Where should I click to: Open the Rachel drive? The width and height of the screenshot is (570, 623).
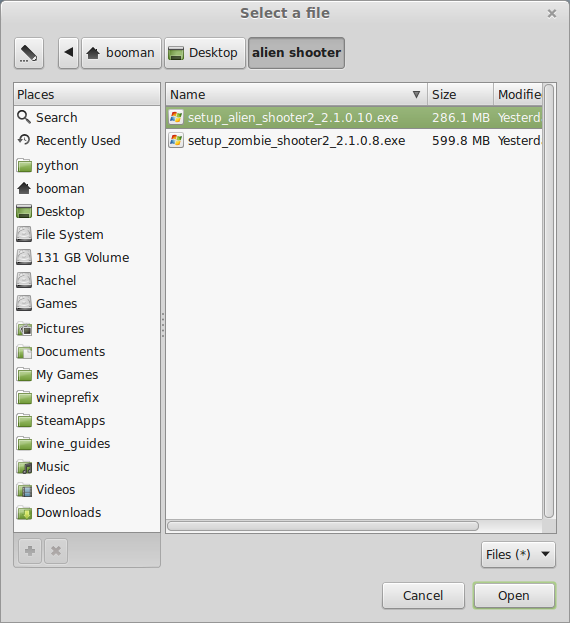87,281
